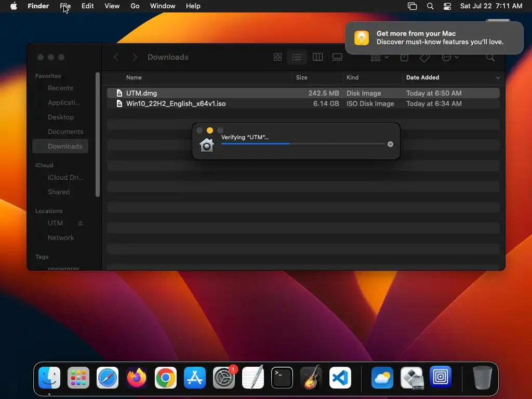
Task: Open the Finder menu
Action: point(38,6)
